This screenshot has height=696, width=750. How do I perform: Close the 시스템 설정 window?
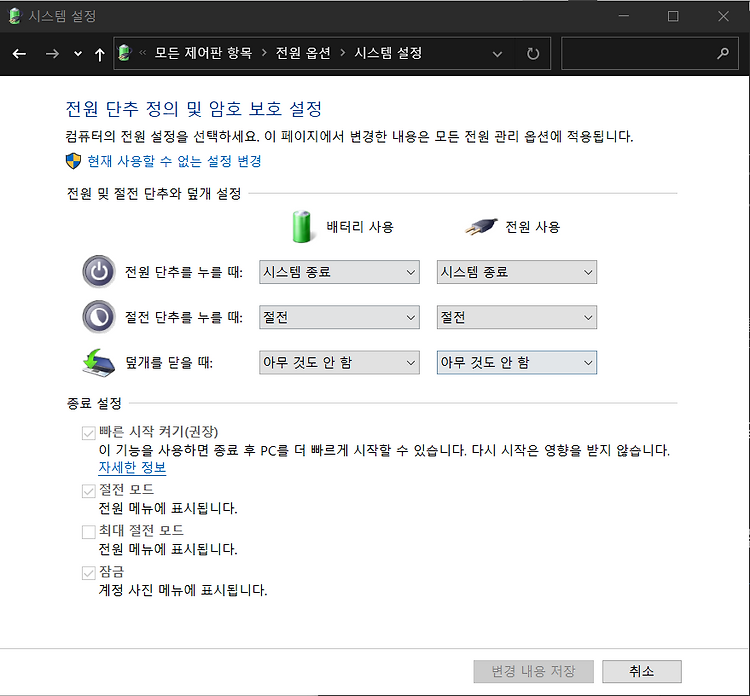tap(723, 16)
